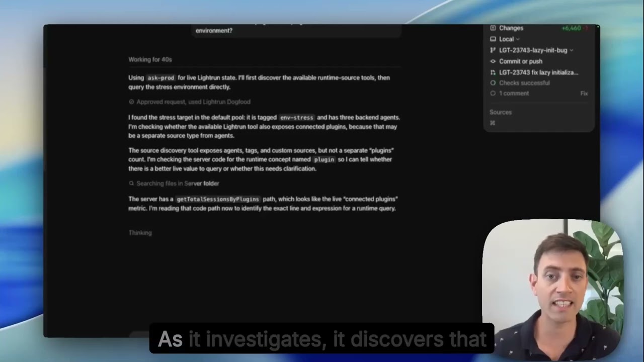Click the Checks successful status text

tap(524, 83)
